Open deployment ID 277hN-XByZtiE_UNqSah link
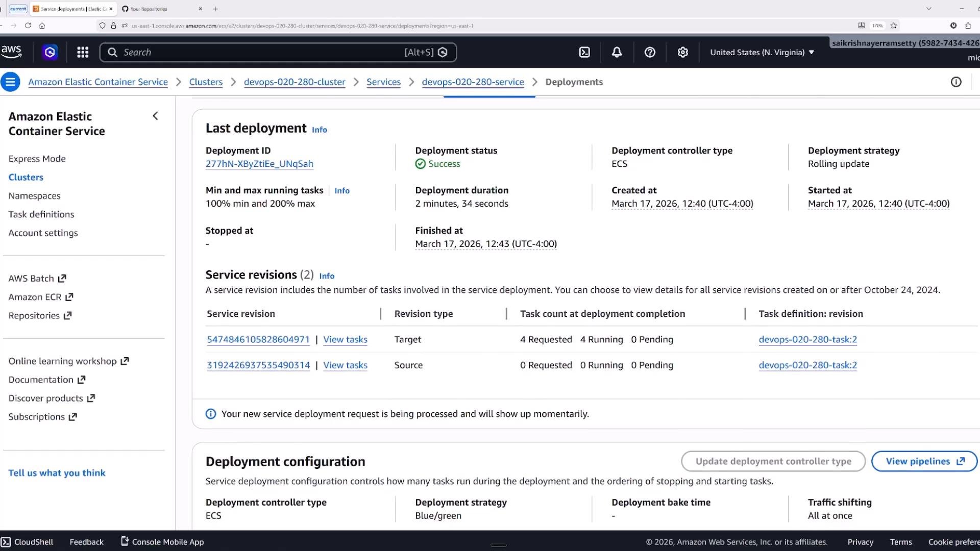Image resolution: width=980 pixels, height=551 pixels. tap(259, 164)
